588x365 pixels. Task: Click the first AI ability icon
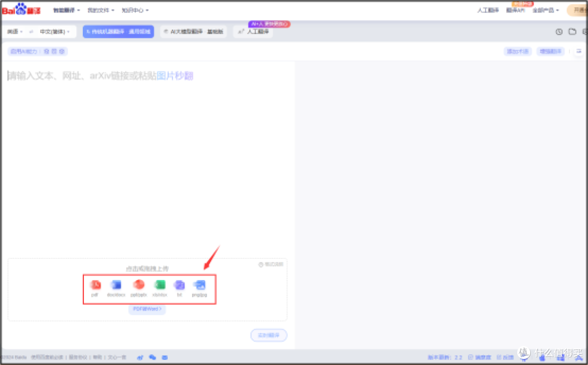pos(46,51)
